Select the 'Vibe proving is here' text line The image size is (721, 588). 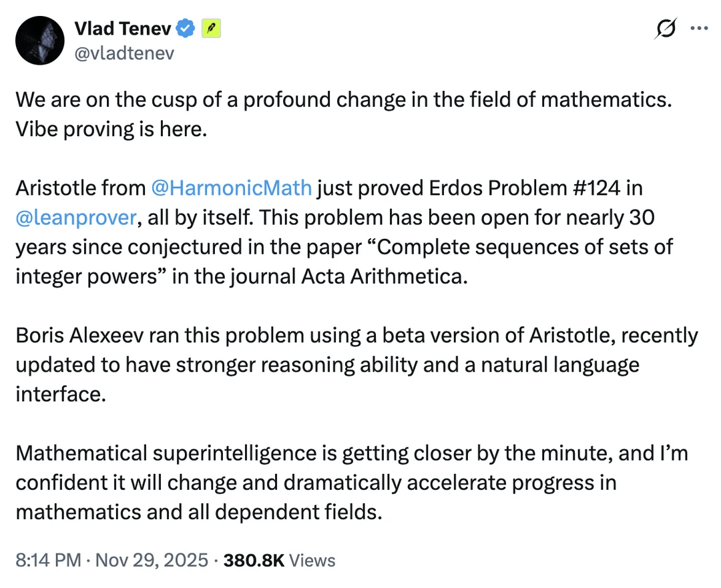110,129
